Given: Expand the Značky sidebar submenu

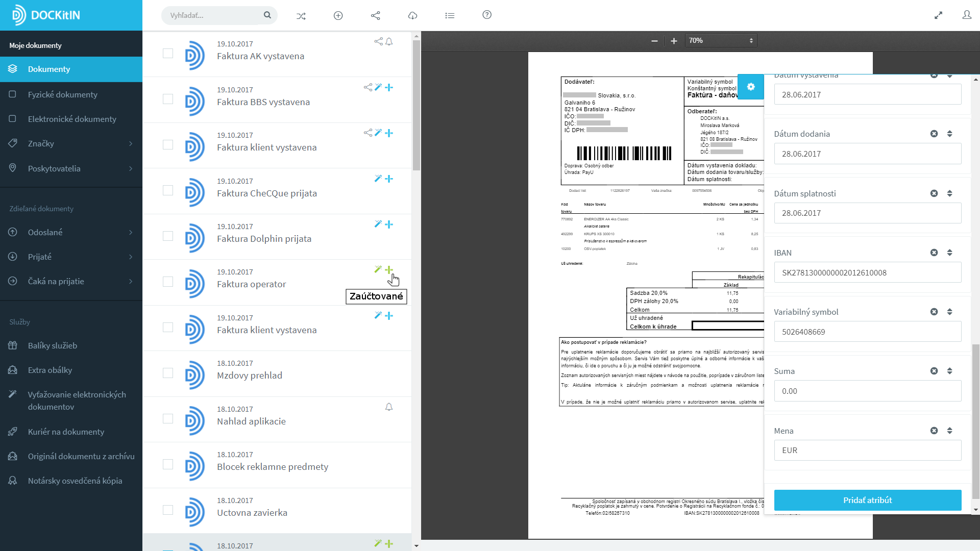Looking at the screenshot, I should [131, 144].
